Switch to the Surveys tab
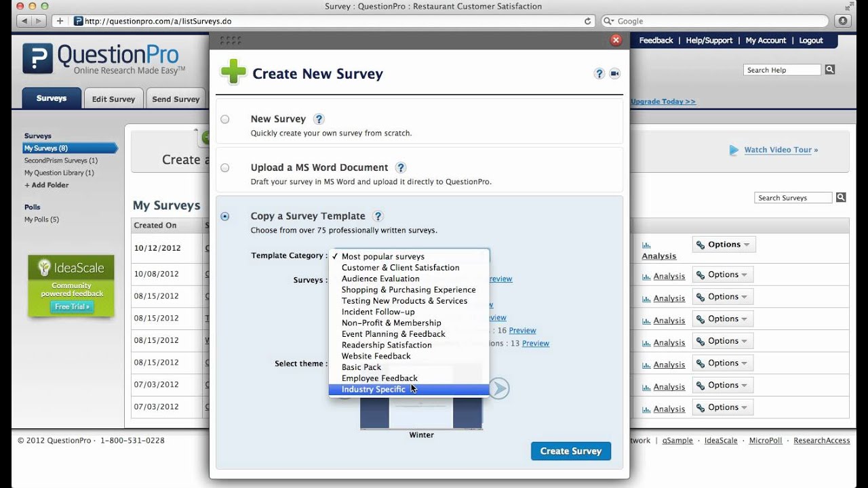Screen dimensions: 868x488 pos(52,98)
